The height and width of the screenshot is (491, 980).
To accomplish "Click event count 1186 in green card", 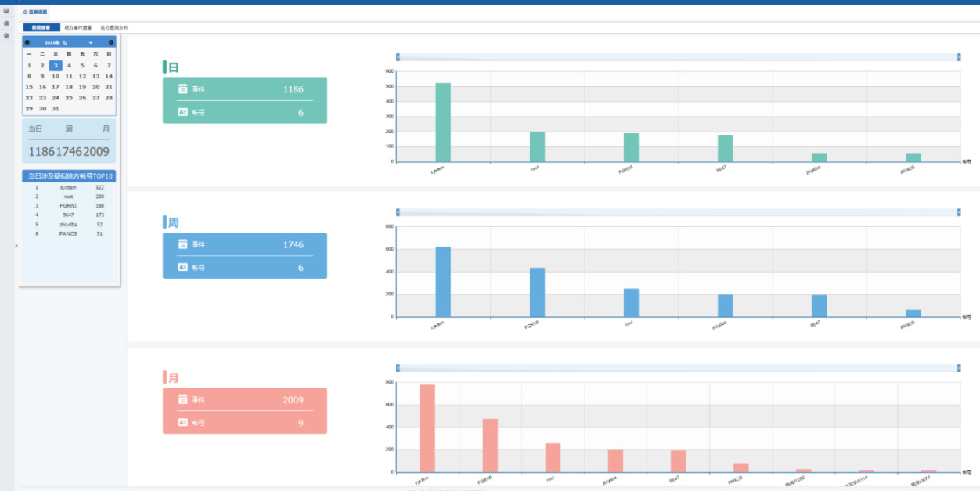I will coord(294,89).
